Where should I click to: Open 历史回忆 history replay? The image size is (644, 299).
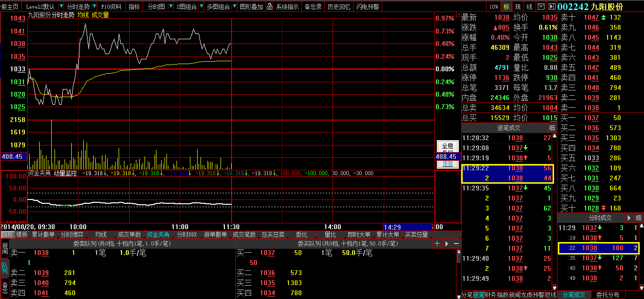click(x=339, y=7)
